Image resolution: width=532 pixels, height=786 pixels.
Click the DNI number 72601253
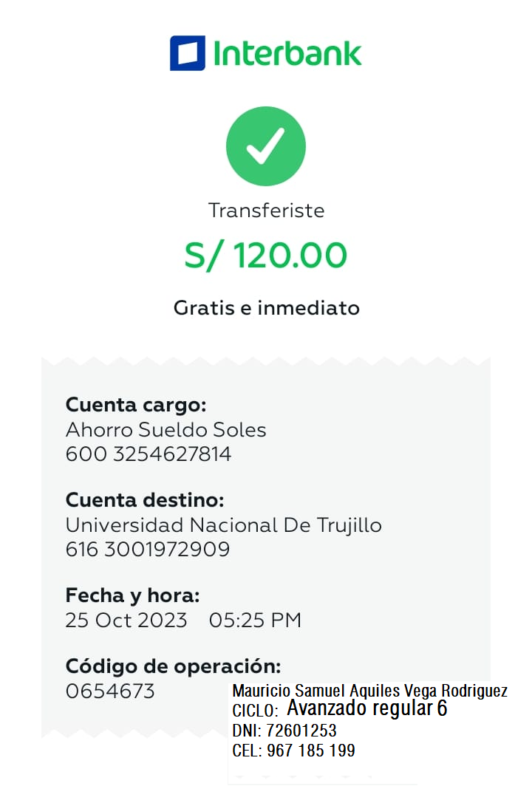pyautogui.click(x=301, y=731)
